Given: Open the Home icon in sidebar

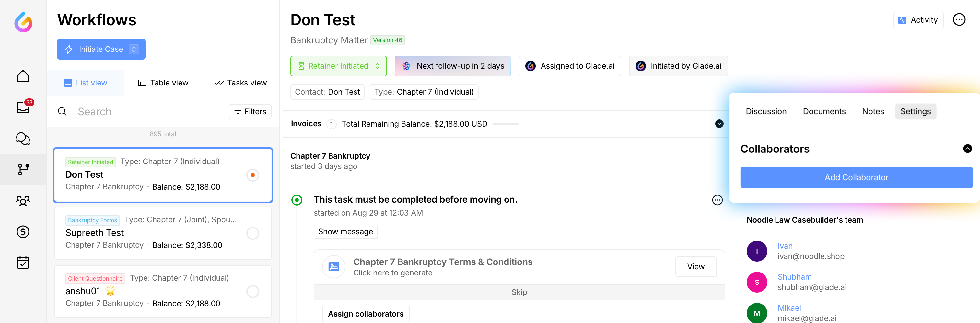Looking at the screenshot, I should tap(23, 76).
